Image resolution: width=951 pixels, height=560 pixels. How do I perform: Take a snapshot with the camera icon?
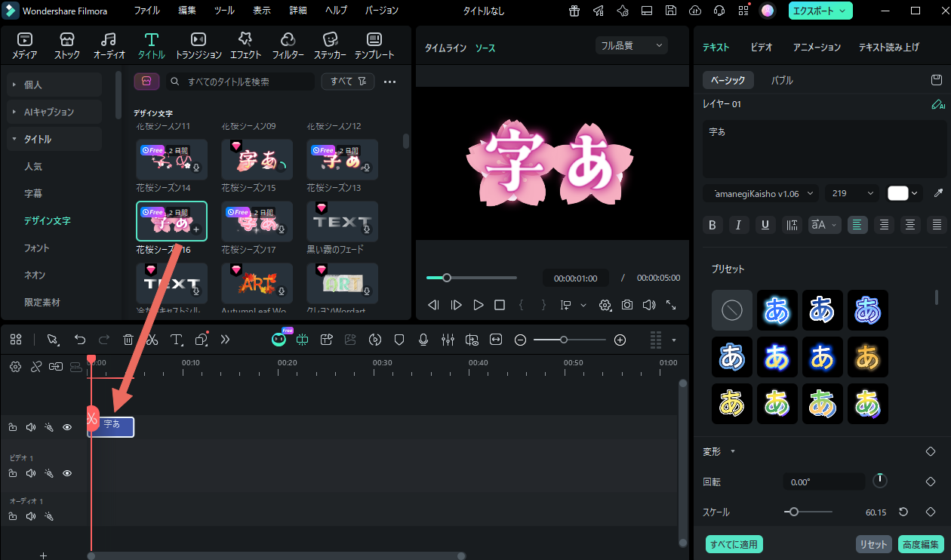(x=627, y=305)
